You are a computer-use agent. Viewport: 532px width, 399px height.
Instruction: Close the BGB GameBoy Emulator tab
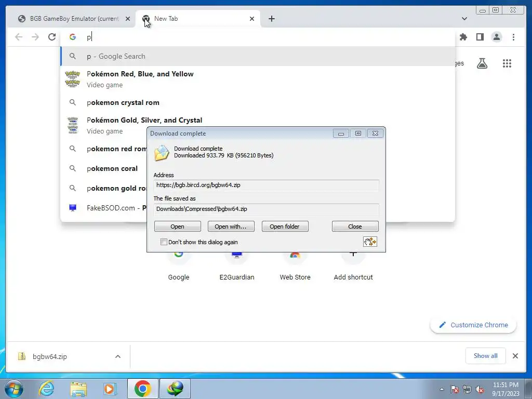click(x=128, y=19)
